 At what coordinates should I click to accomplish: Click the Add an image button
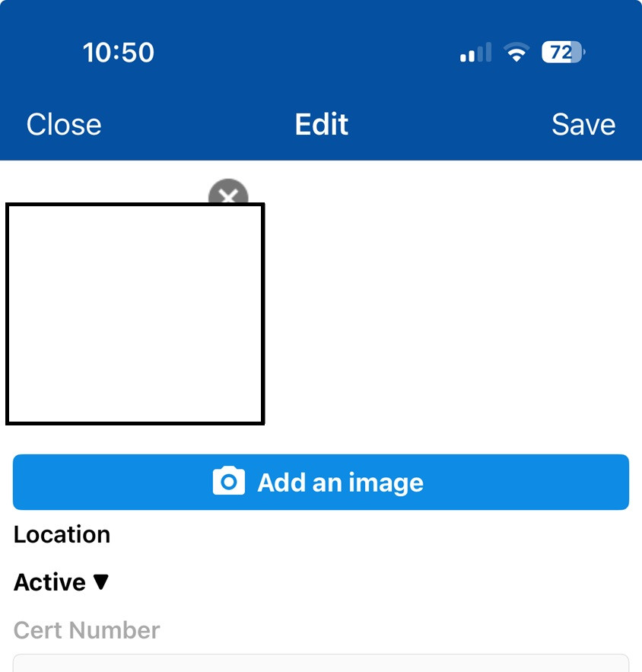point(321,482)
